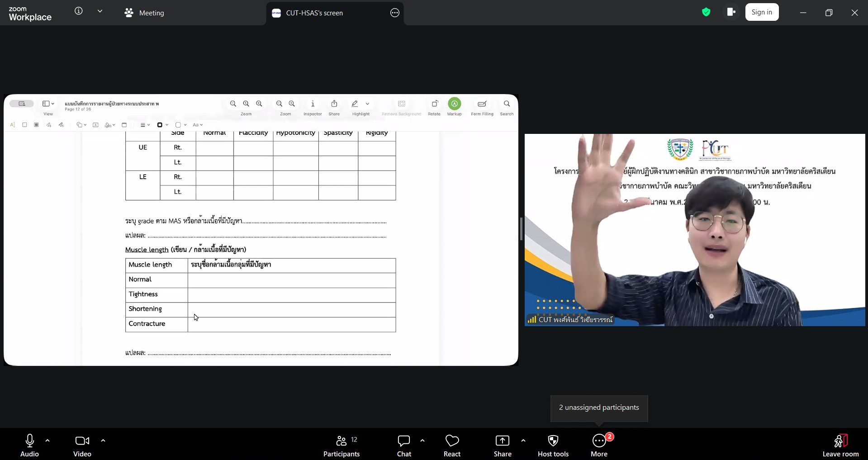868x460 pixels.
Task: Select the CUT-HSAS's screen tab
Action: [x=314, y=13]
